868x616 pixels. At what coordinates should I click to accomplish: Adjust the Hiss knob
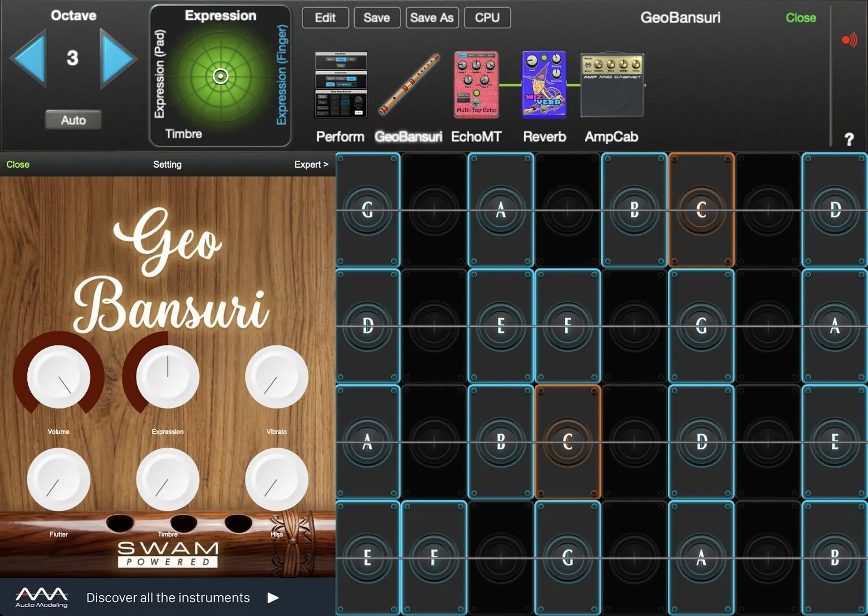point(277,480)
